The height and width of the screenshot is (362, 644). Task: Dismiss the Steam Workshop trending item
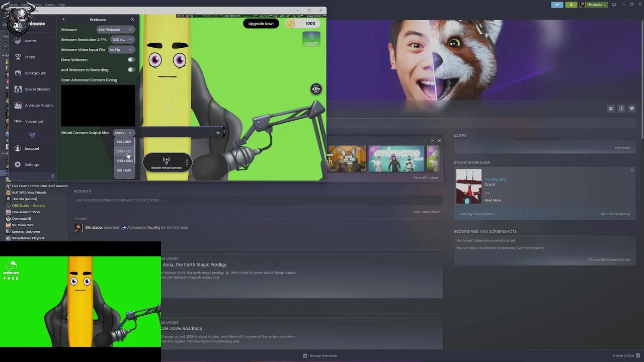tap(632, 170)
